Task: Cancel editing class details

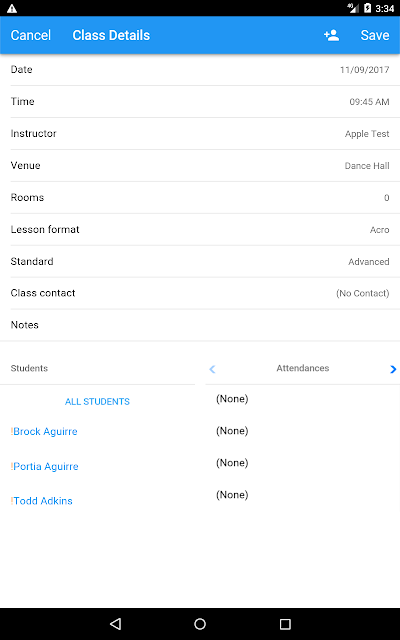Action: click(31, 35)
